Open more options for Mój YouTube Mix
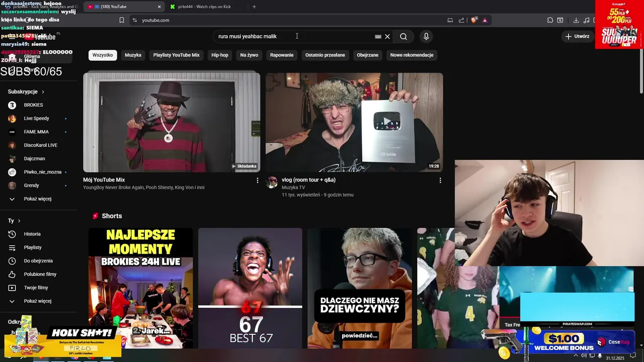This screenshot has width=644, height=362. [x=258, y=180]
